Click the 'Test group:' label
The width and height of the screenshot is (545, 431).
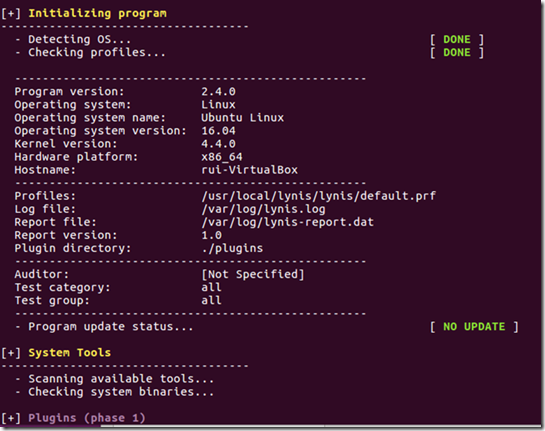click(52, 301)
